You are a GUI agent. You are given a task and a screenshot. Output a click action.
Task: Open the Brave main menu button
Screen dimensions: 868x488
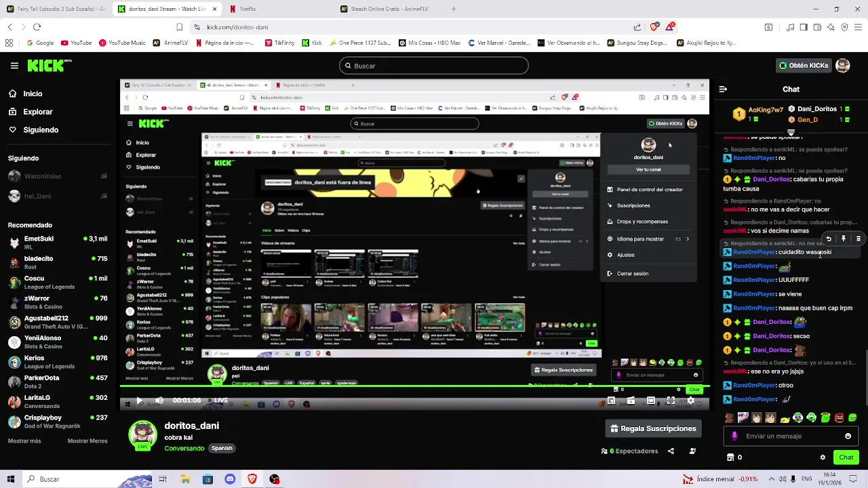coord(859,27)
